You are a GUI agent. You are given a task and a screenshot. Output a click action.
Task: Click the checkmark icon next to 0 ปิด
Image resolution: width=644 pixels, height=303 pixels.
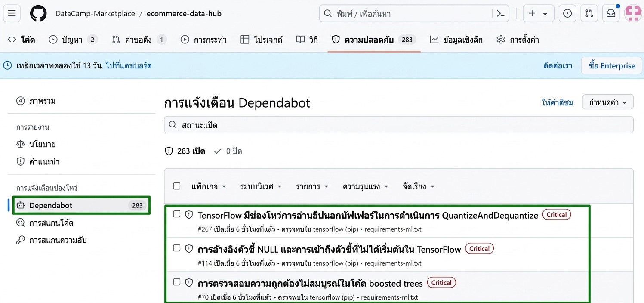pyautogui.click(x=218, y=151)
